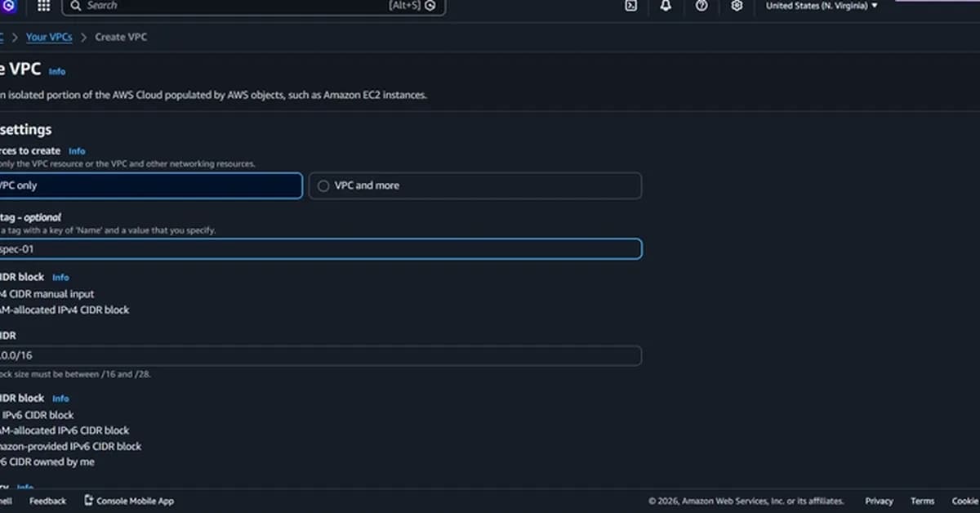
Task: Launch CloudShell from the top bar
Action: point(630,7)
